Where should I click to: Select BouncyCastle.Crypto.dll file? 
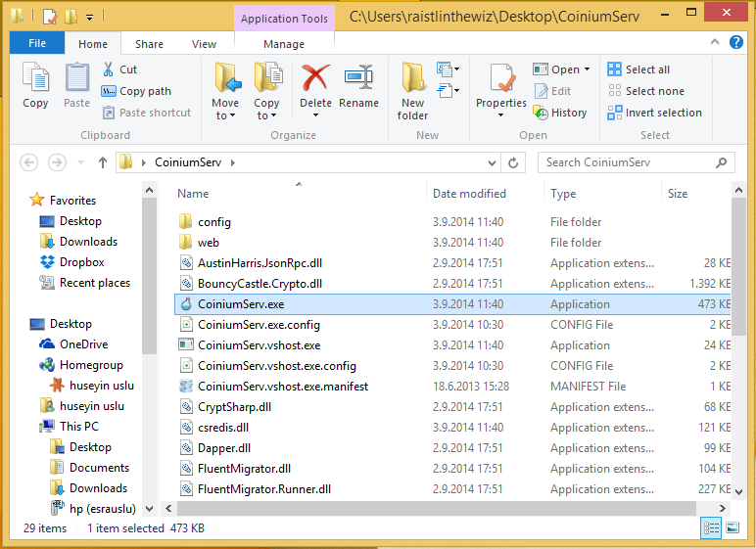pyautogui.click(x=452, y=284)
